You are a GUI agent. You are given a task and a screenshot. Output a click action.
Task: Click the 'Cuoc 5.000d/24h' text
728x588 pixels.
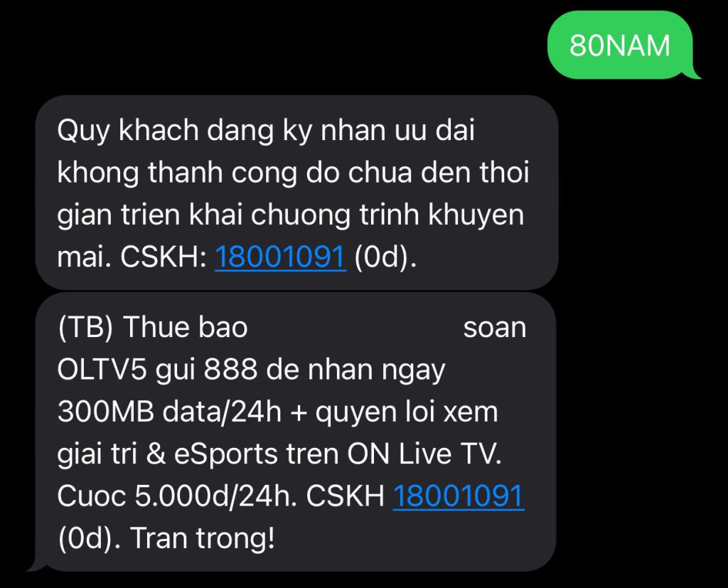pos(177,496)
